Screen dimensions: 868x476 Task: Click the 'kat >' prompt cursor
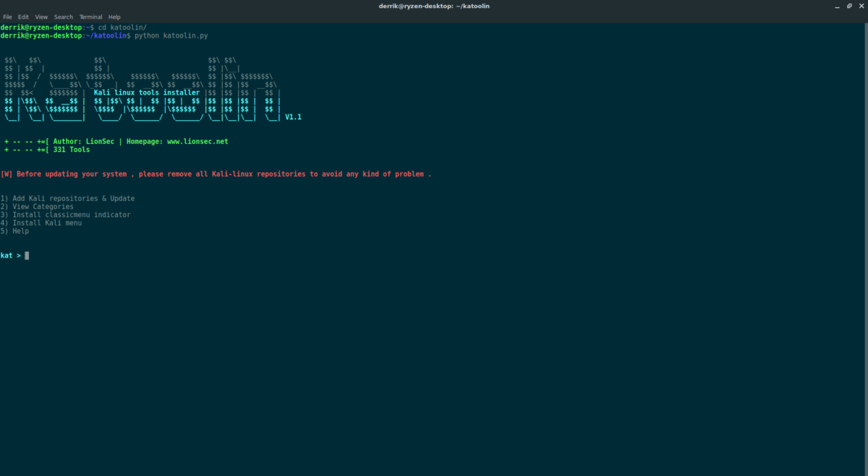click(x=27, y=255)
